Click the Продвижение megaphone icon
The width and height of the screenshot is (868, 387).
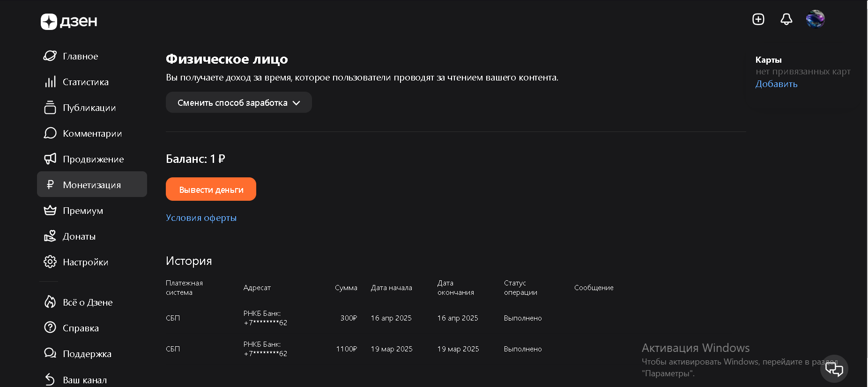[50, 159]
